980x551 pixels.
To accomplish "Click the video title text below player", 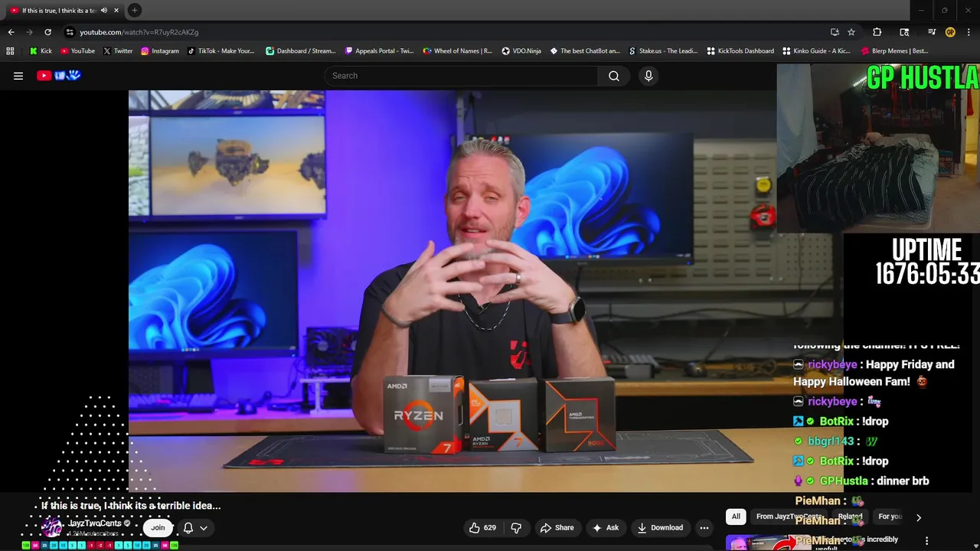I will tap(131, 506).
